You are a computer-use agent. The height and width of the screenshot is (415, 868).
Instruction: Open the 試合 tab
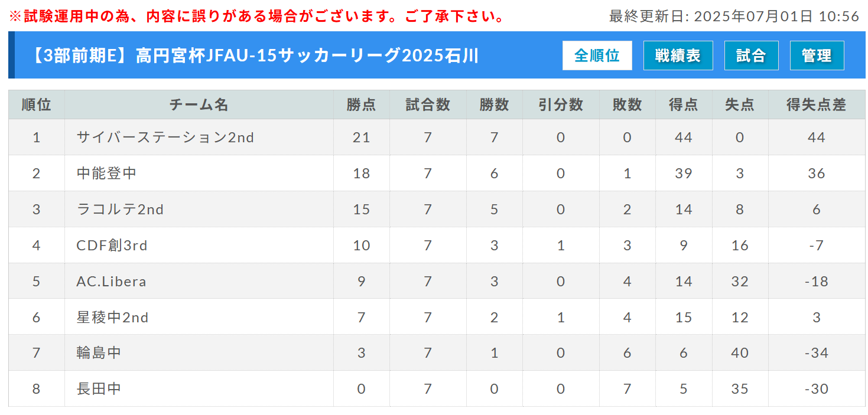pos(751,55)
